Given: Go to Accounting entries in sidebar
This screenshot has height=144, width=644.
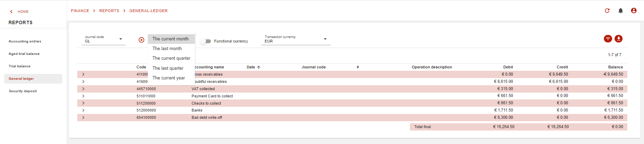Looking at the screenshot, I should [25, 41].
